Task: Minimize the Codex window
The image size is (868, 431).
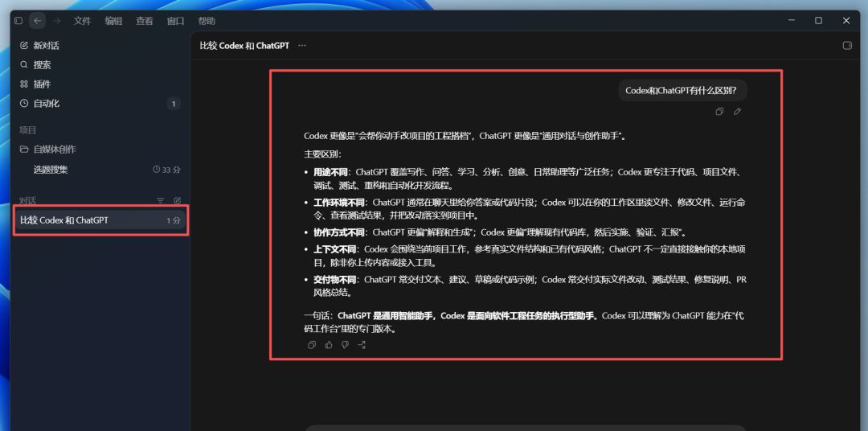Action: [791, 20]
